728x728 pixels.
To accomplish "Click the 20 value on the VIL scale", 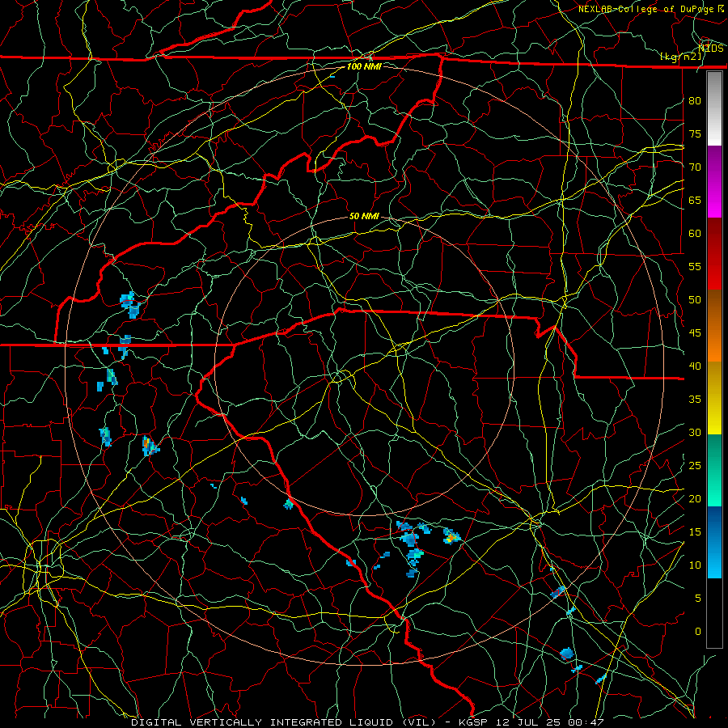I will (695, 498).
